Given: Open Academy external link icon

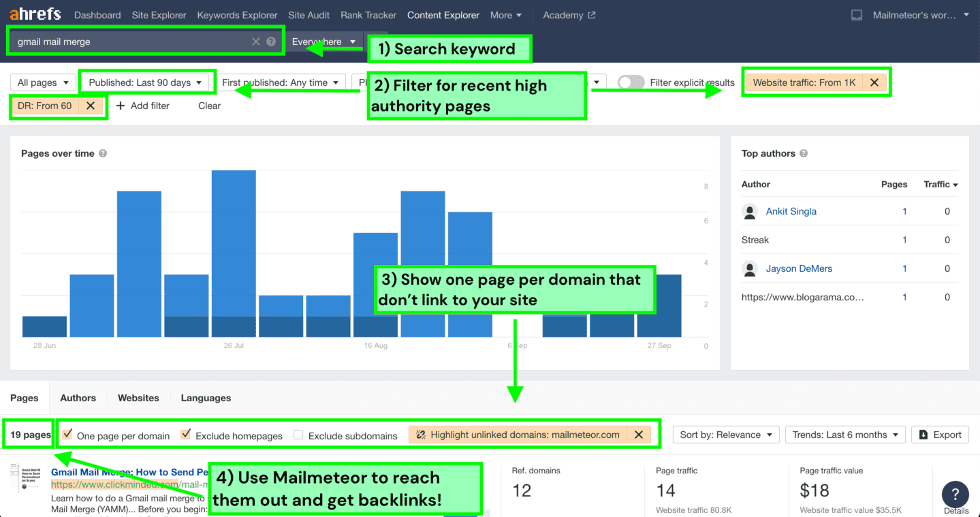Looking at the screenshot, I should [592, 15].
